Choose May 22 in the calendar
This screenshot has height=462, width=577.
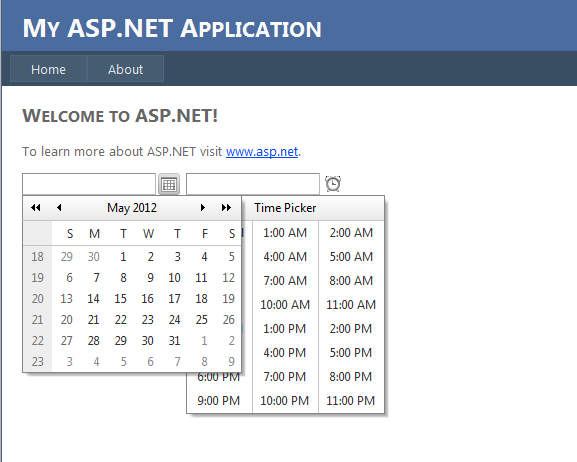pyautogui.click(x=121, y=320)
